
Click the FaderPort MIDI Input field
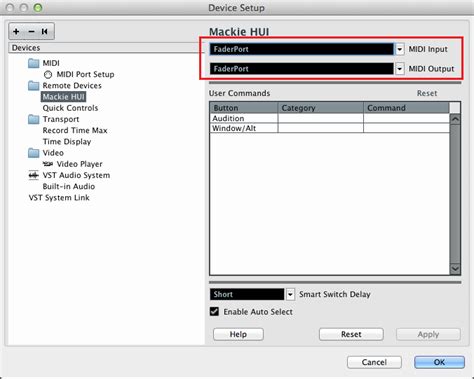pos(302,49)
